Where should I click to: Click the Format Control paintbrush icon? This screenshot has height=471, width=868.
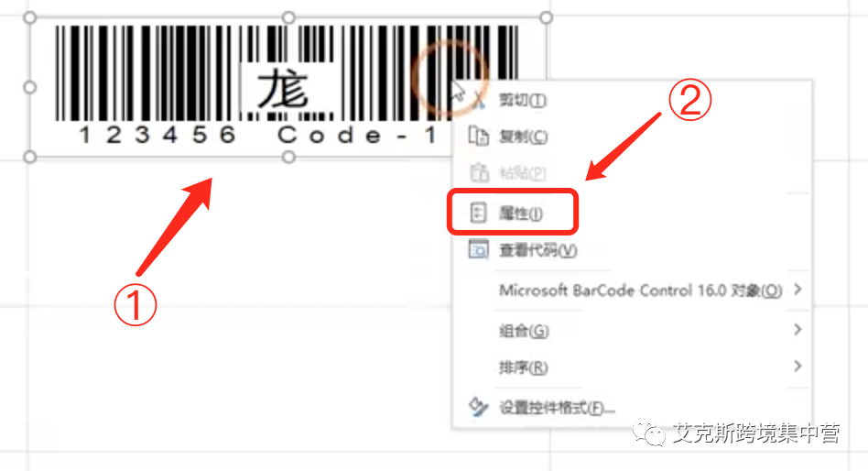pos(478,407)
